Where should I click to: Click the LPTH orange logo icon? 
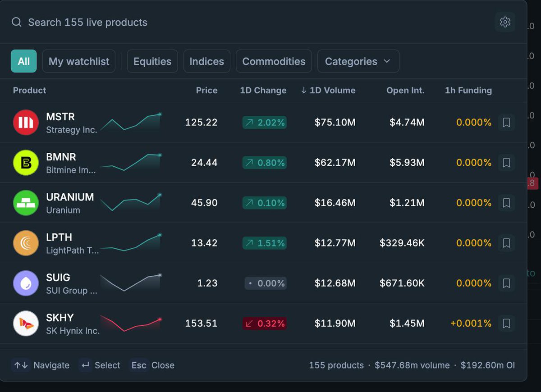[26, 243]
